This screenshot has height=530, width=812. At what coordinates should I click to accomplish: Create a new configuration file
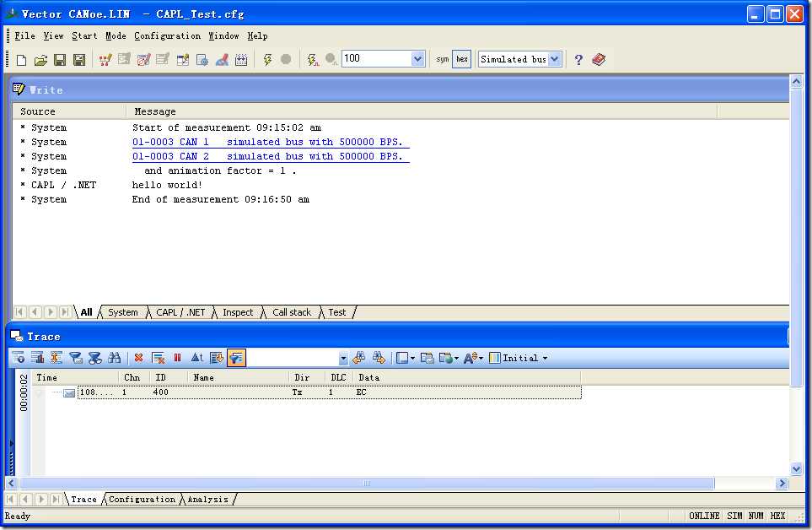[21, 60]
